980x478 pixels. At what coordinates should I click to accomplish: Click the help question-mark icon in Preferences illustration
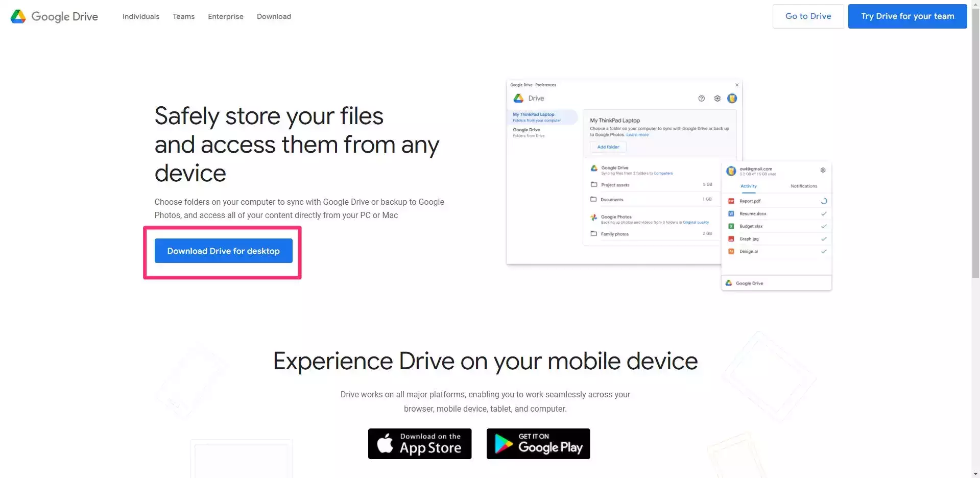pyautogui.click(x=701, y=98)
